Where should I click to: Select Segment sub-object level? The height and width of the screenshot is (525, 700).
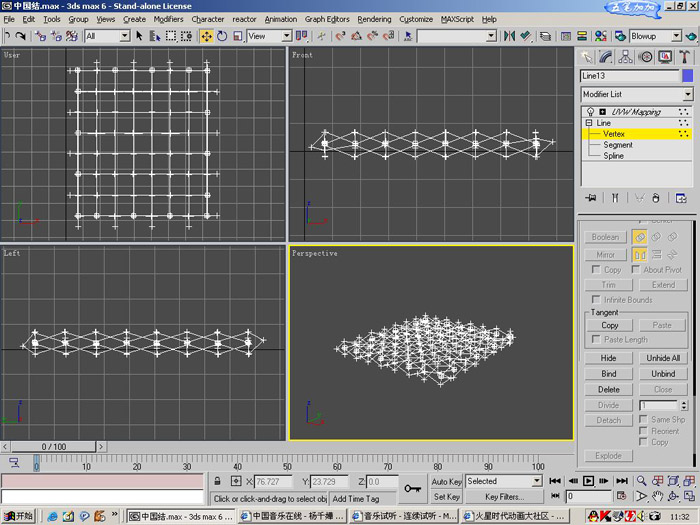pos(618,145)
